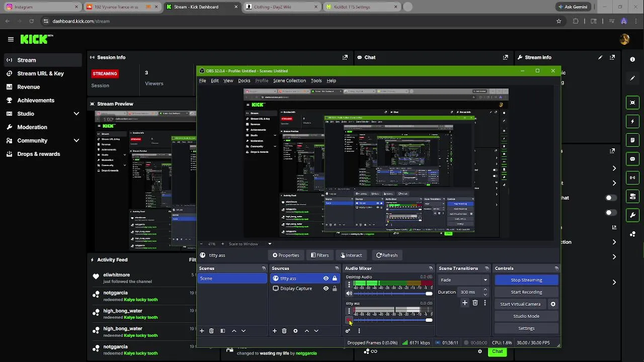The height and width of the screenshot is (362, 644).
Task: Add a new scene with plus icon
Action: tap(202, 331)
